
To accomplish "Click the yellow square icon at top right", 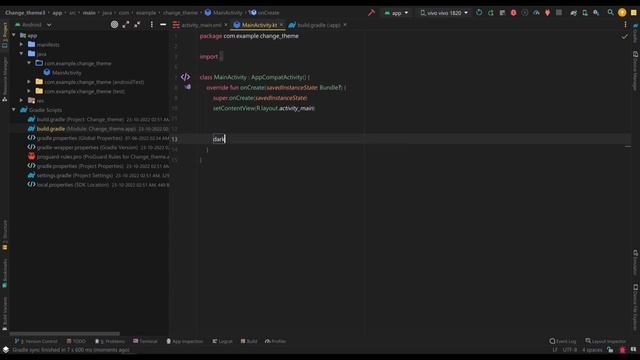I will click(633, 13).
